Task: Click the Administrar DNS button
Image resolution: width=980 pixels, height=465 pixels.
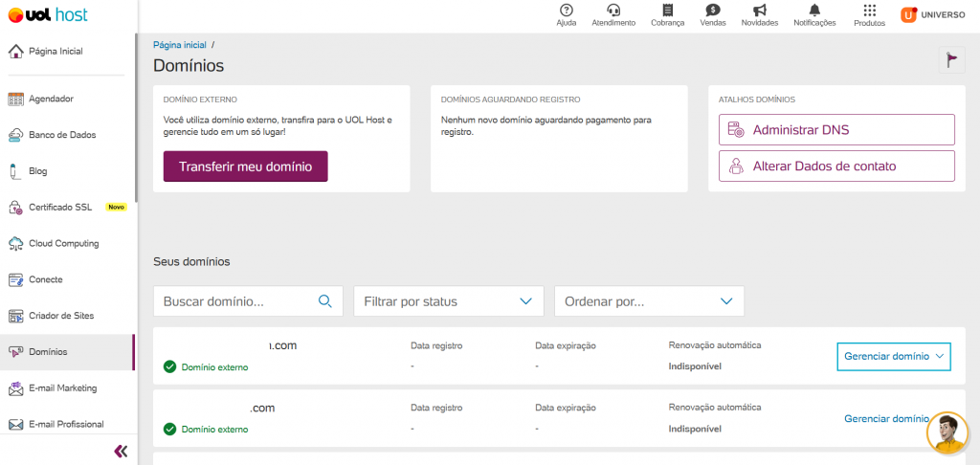Action: point(836,130)
